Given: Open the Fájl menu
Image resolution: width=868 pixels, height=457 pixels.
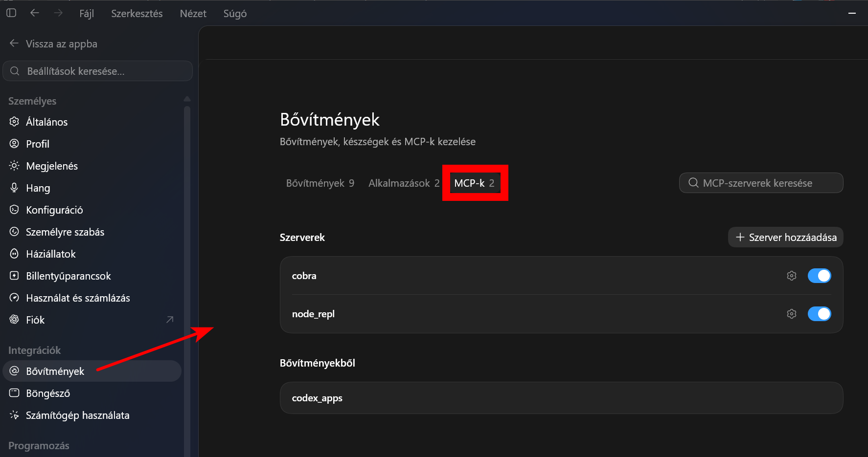Looking at the screenshot, I should pos(87,14).
